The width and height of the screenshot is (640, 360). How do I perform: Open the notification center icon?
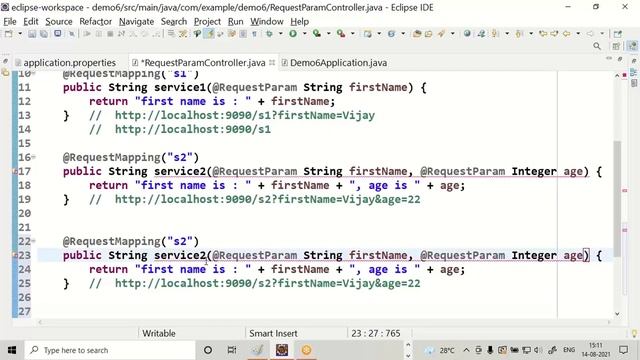(x=623, y=350)
